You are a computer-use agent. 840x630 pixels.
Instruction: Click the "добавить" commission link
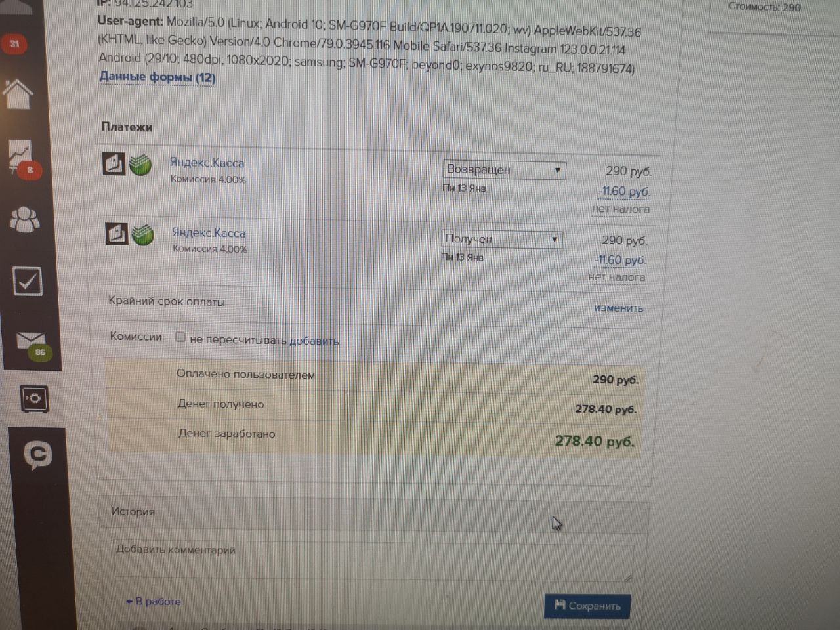point(314,341)
